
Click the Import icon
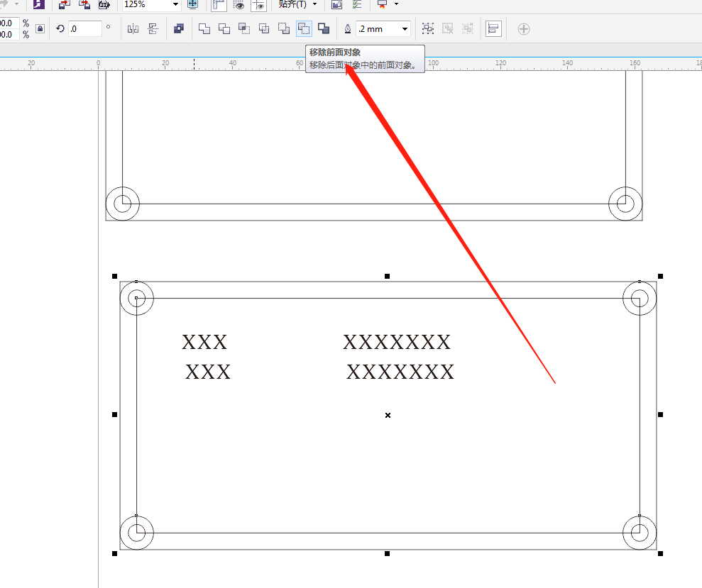point(65,4)
